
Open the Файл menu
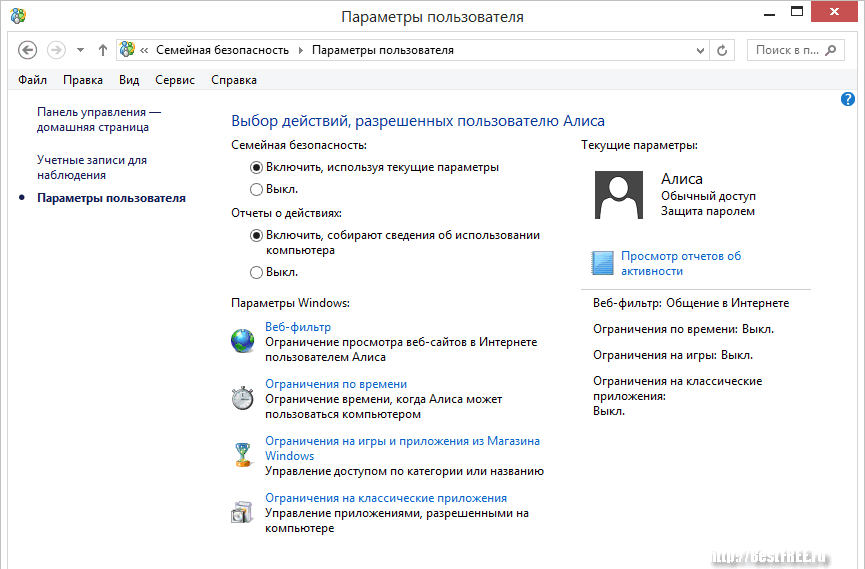point(33,80)
